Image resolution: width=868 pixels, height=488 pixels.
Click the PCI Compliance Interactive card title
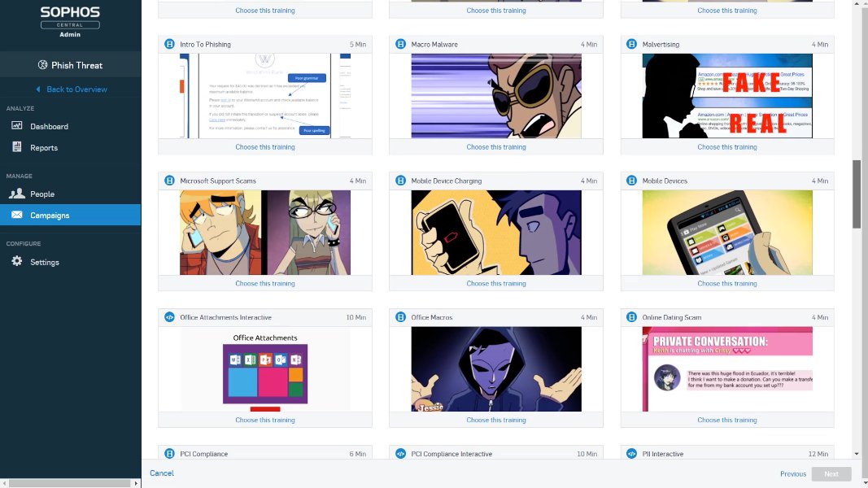pyautogui.click(x=451, y=454)
